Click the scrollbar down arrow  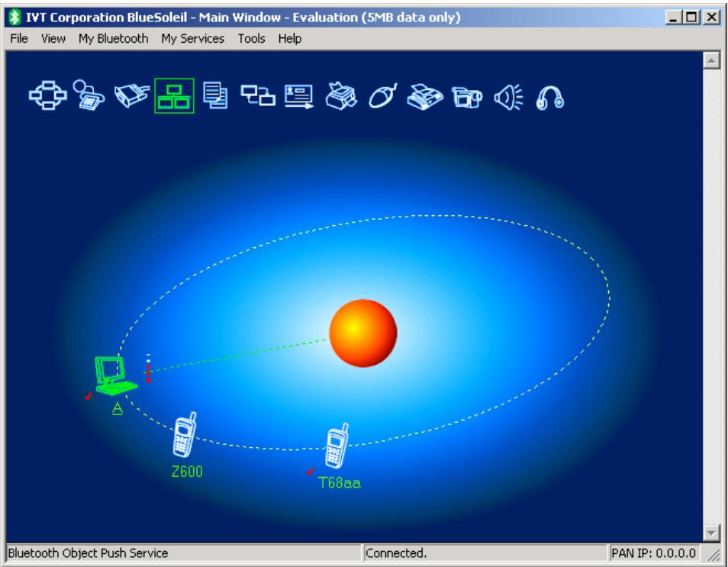711,533
